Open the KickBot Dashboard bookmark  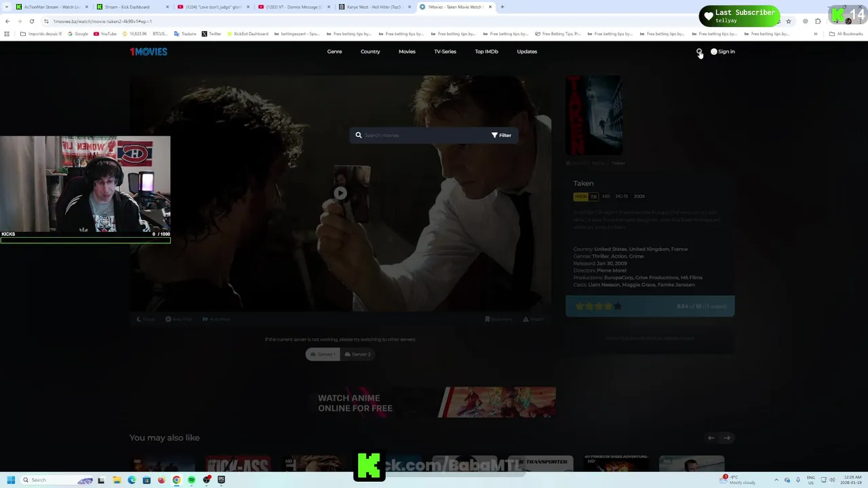248,34
